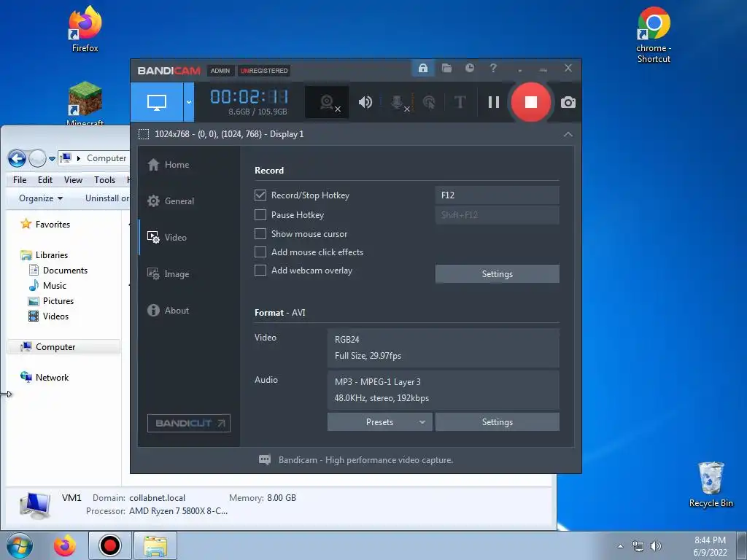Open Edit menu in Explorer window
This screenshot has width=747, height=560.
[x=45, y=180]
